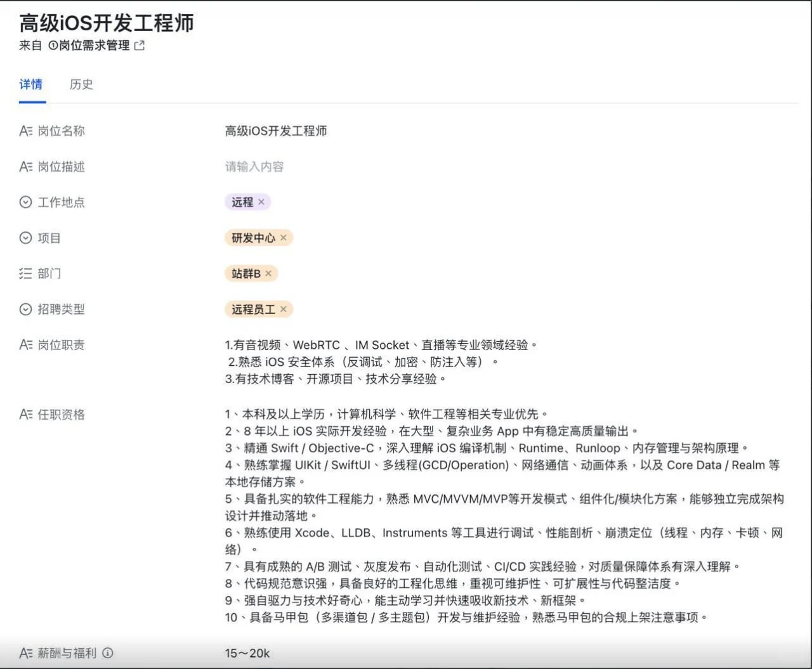Click the text field icon beside 岗位名称
Image resolution: width=812 pixels, height=669 pixels.
[25, 131]
